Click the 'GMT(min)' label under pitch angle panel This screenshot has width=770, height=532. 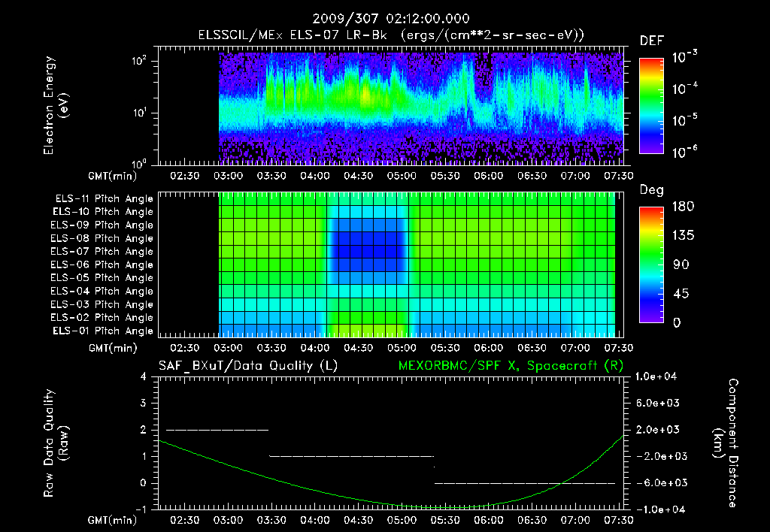click(112, 348)
